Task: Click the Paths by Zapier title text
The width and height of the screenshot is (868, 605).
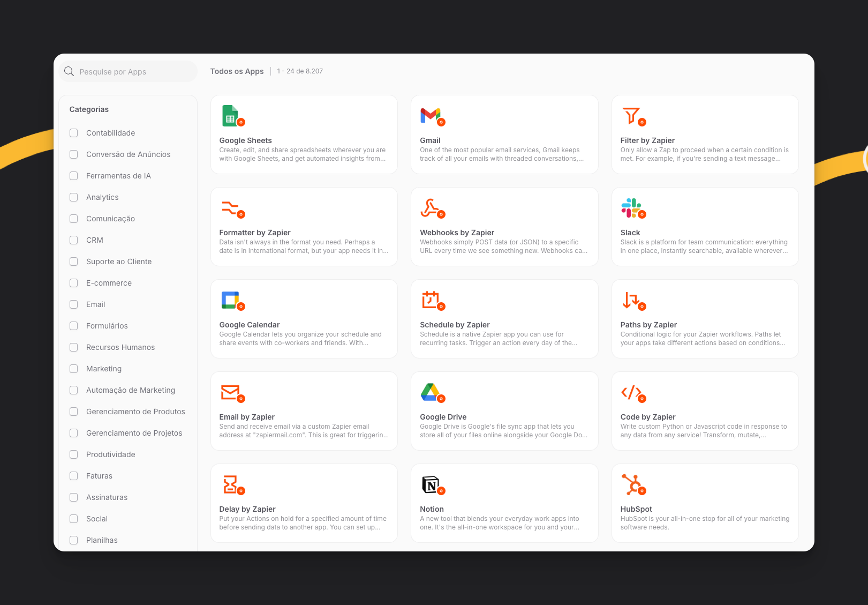Action: [x=648, y=325]
